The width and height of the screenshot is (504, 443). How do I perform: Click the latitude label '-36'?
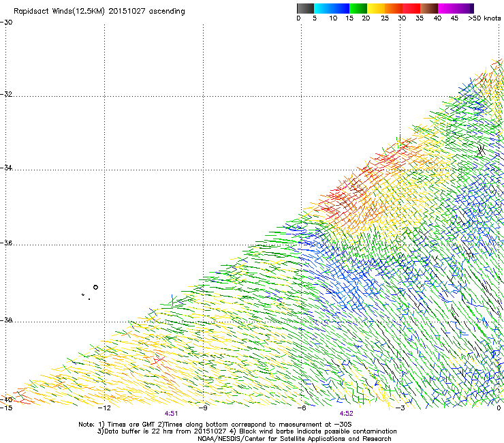(6, 243)
